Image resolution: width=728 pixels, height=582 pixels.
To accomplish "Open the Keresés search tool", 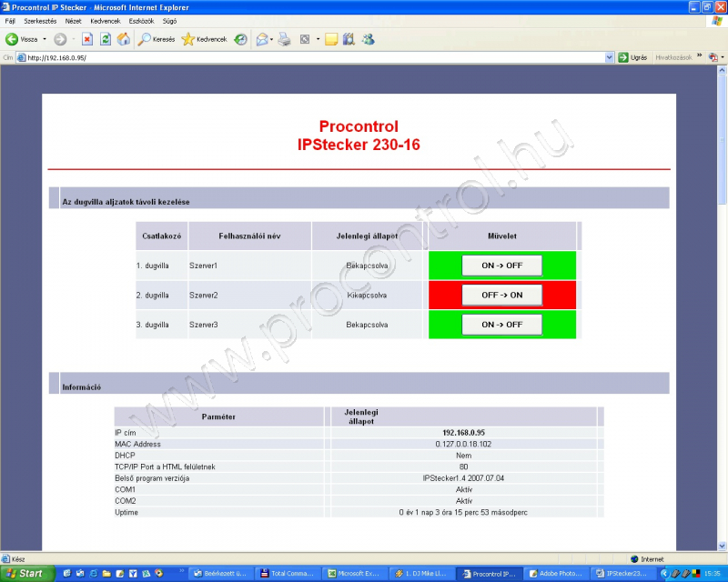I will click(x=157, y=39).
